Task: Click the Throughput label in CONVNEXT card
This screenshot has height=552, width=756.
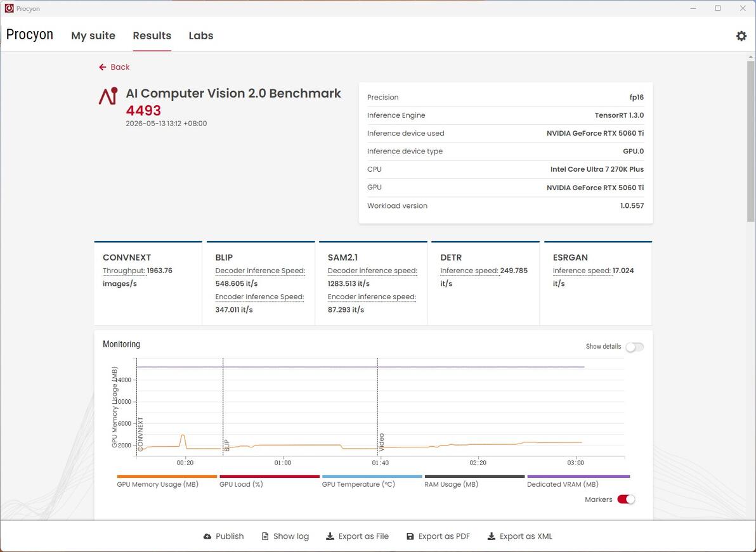Action: 124,271
